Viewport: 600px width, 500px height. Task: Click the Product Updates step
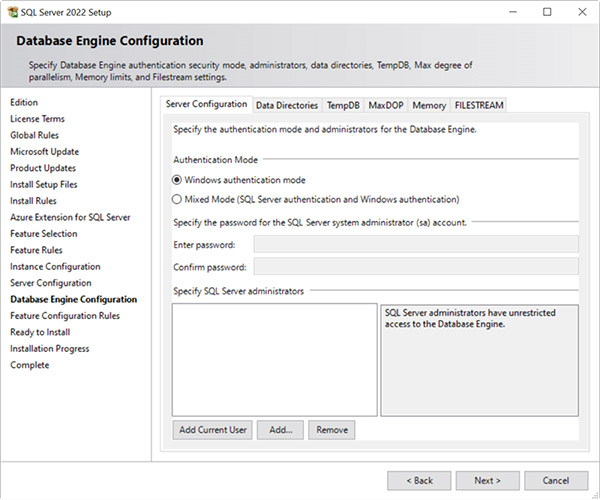point(43,168)
